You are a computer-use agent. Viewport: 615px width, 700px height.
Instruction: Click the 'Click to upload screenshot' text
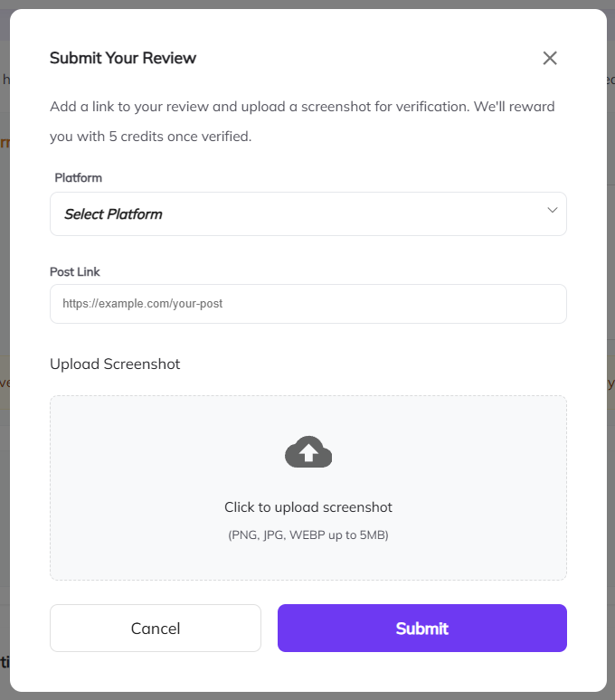(308, 507)
